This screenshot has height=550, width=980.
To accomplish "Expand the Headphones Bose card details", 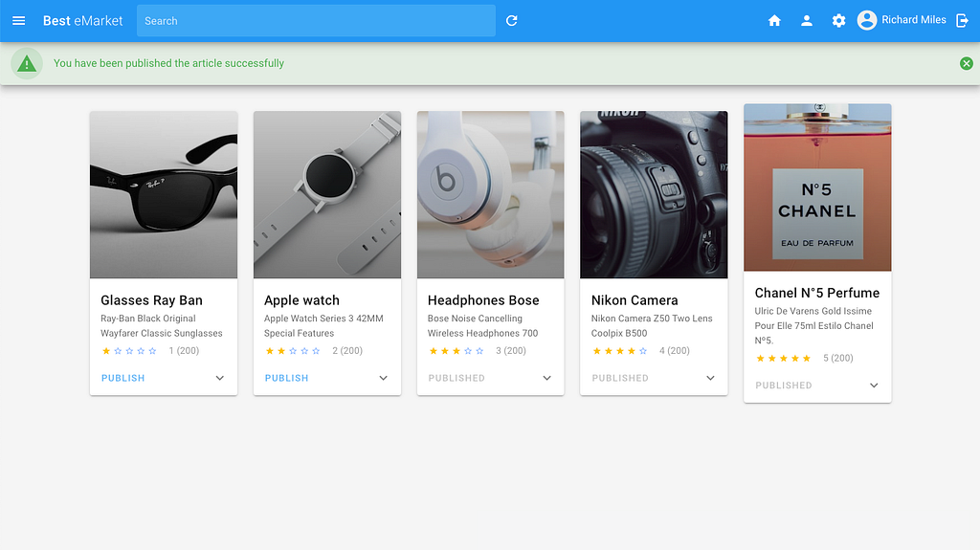I will coord(546,378).
